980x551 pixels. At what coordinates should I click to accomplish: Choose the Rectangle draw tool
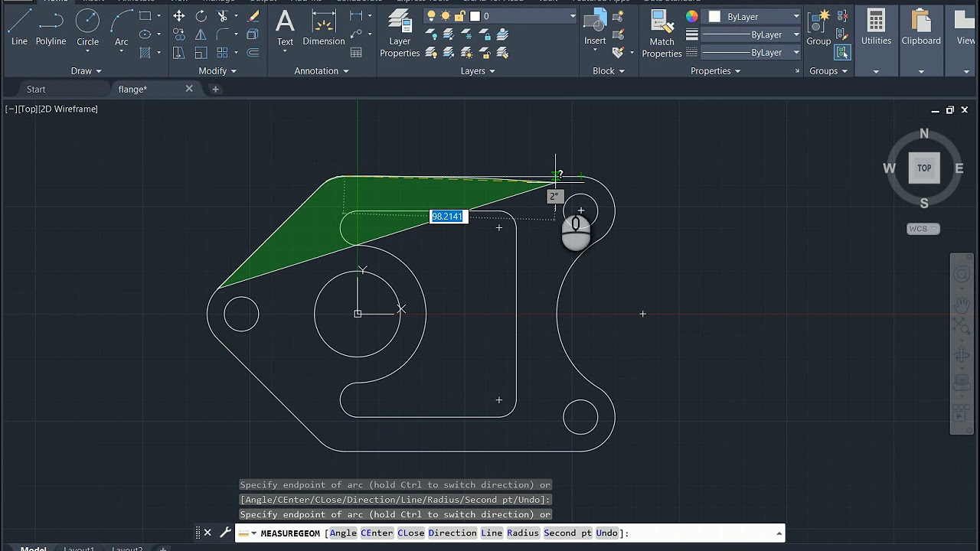(x=145, y=16)
